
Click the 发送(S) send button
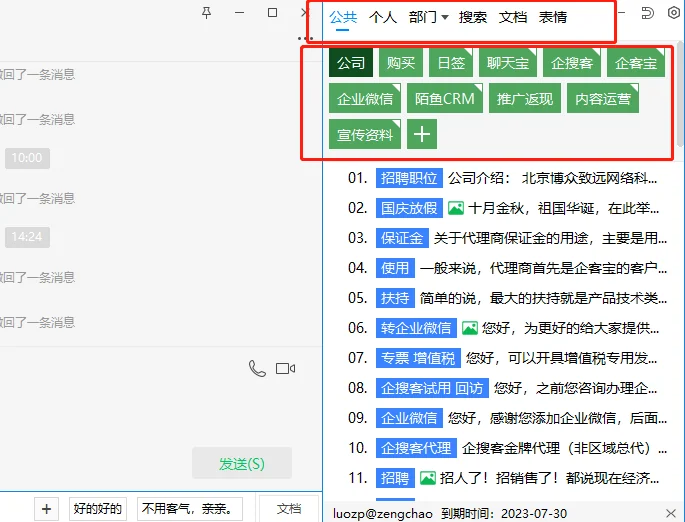(242, 463)
